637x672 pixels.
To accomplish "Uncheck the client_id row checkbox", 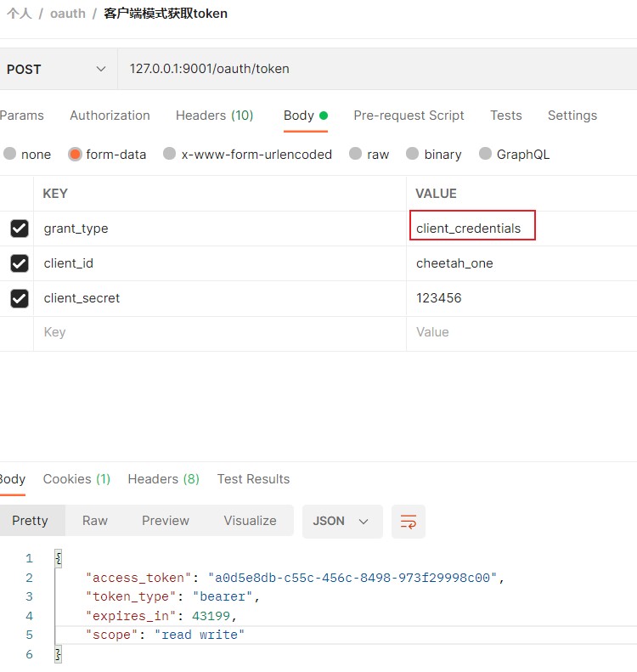I will pos(20,263).
